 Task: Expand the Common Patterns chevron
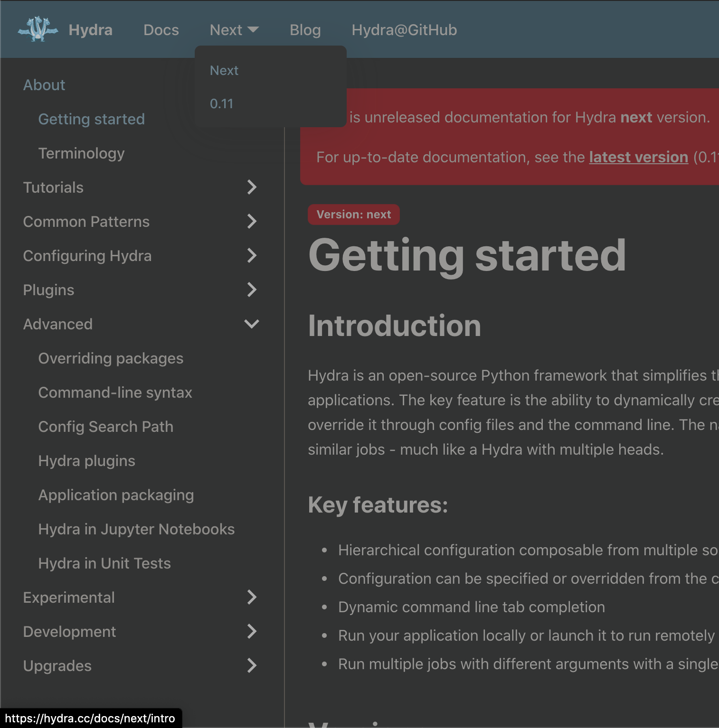coord(252,222)
